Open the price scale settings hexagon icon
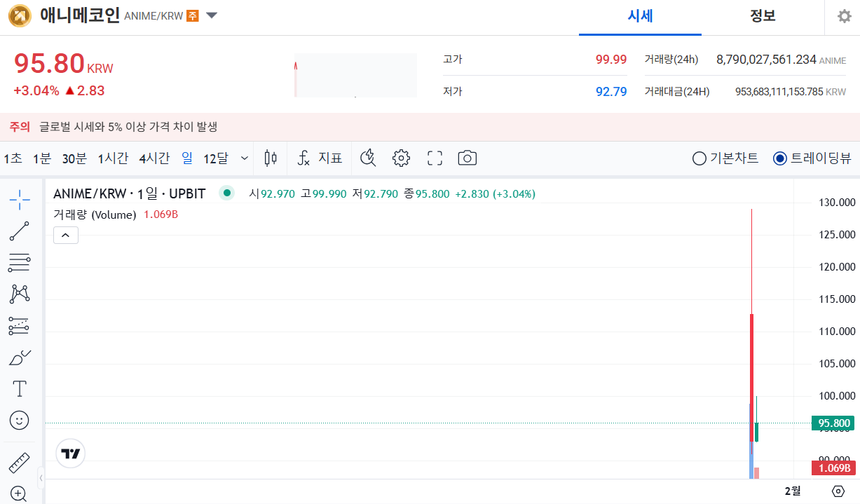The width and height of the screenshot is (860, 504). click(x=838, y=491)
